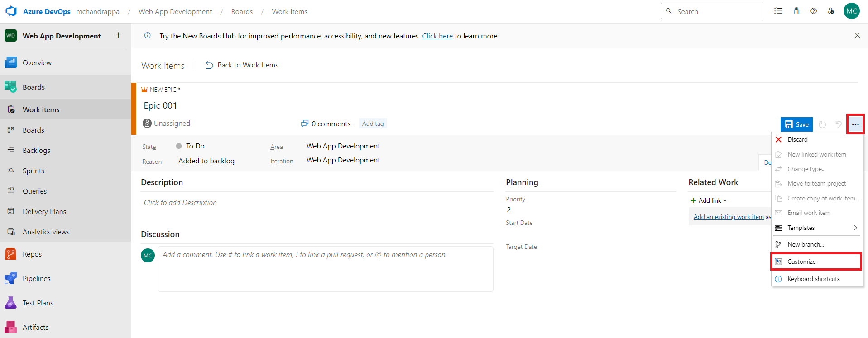Open the MC account avatar in header
The width and height of the screenshot is (868, 338).
coord(852,11)
